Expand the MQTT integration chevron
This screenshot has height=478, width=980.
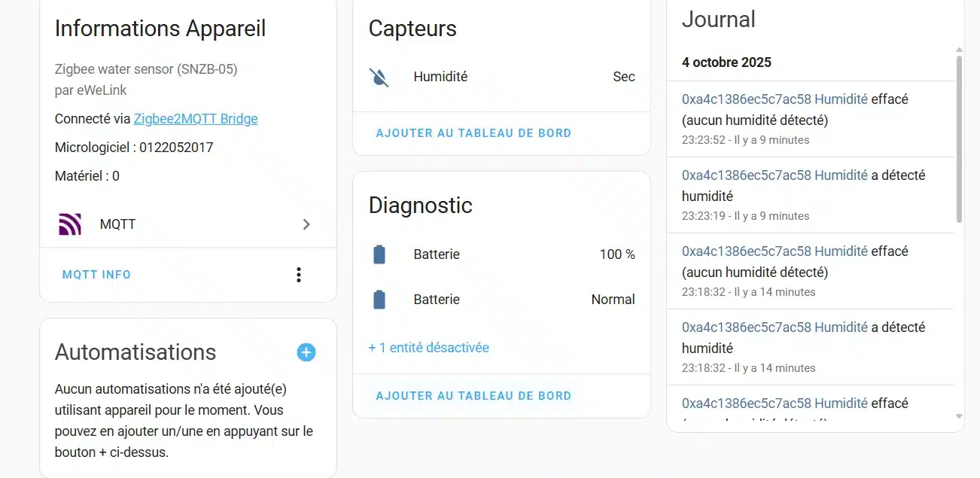tap(306, 224)
